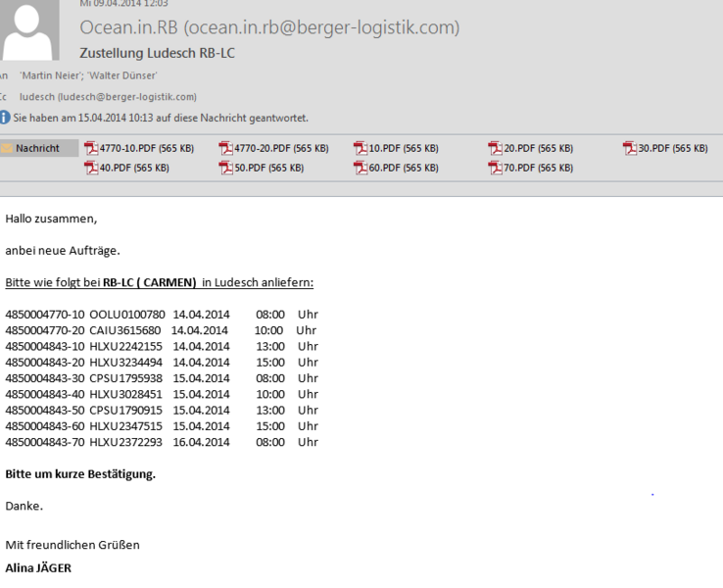Click the row with container HLXU2347515

162,426
